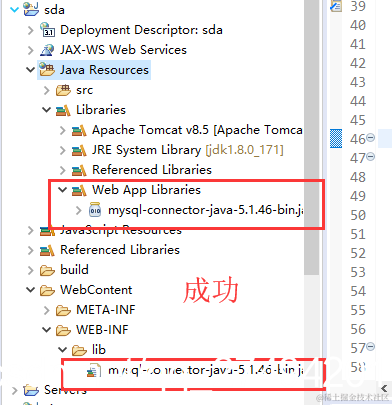Select the build folder label
Image resolution: width=392 pixels, height=405 pixels.
74,270
